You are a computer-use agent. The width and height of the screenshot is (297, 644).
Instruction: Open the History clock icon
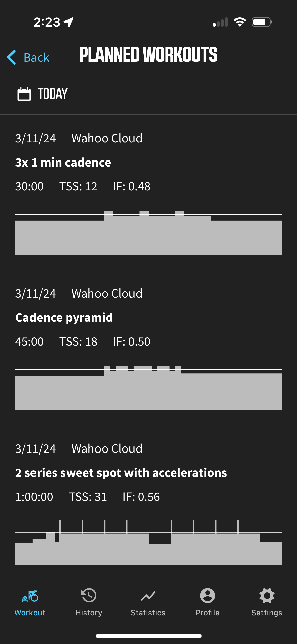click(x=89, y=595)
